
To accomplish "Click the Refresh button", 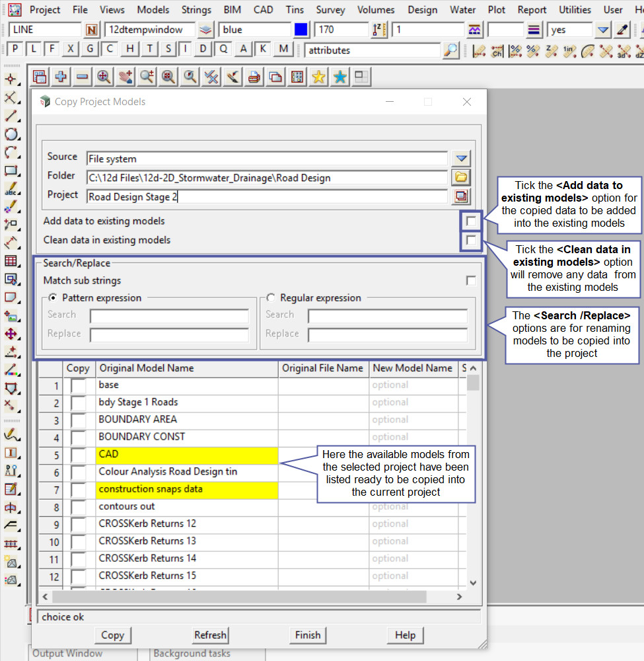I will pyautogui.click(x=210, y=635).
